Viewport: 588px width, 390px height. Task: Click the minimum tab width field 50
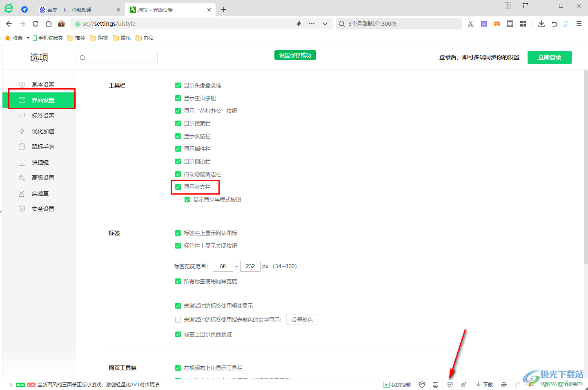(223, 266)
